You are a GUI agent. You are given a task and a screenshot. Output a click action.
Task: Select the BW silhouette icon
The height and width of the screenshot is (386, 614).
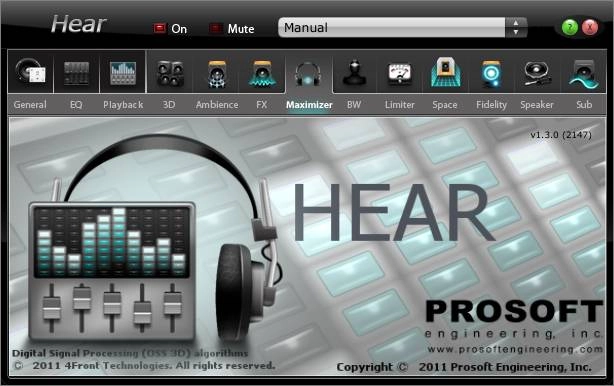click(x=354, y=73)
